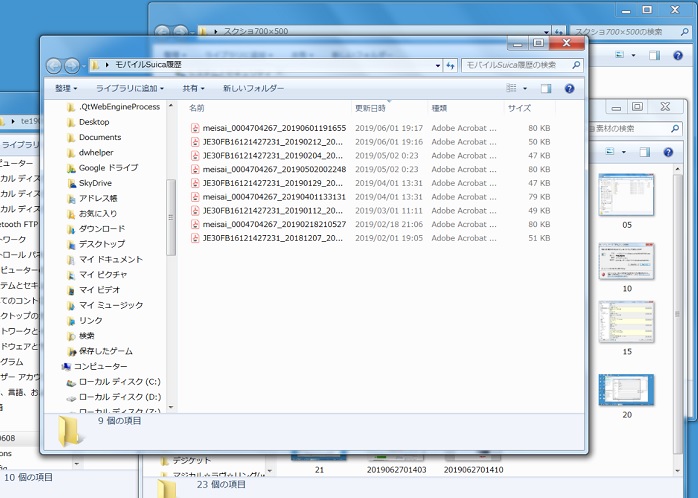Select file meisai_0004704267_20190401133131
This screenshot has height=498, width=698.
[274, 197]
